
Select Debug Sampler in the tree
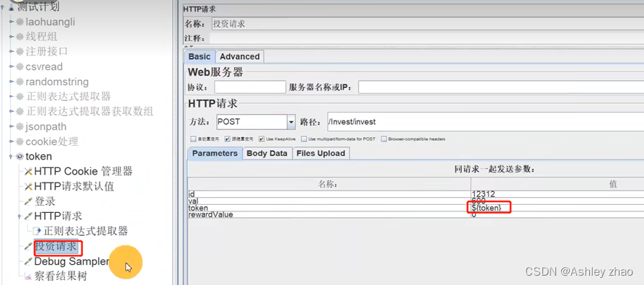[72, 262]
